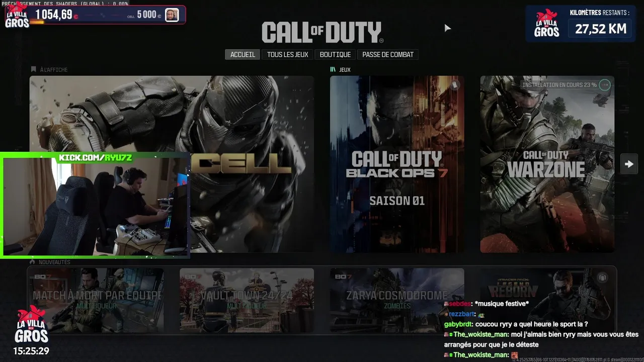Image resolution: width=644 pixels, height=362 pixels.
Task: Open the Call of Duty Black Ops 7 card
Action: (397, 164)
